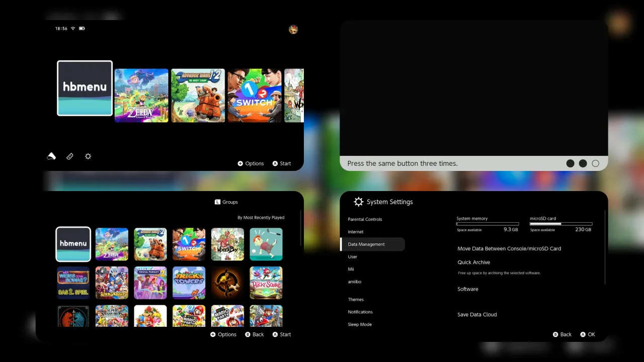
Task: Select Move Data Between Console/microSD Card
Action: [509, 248]
